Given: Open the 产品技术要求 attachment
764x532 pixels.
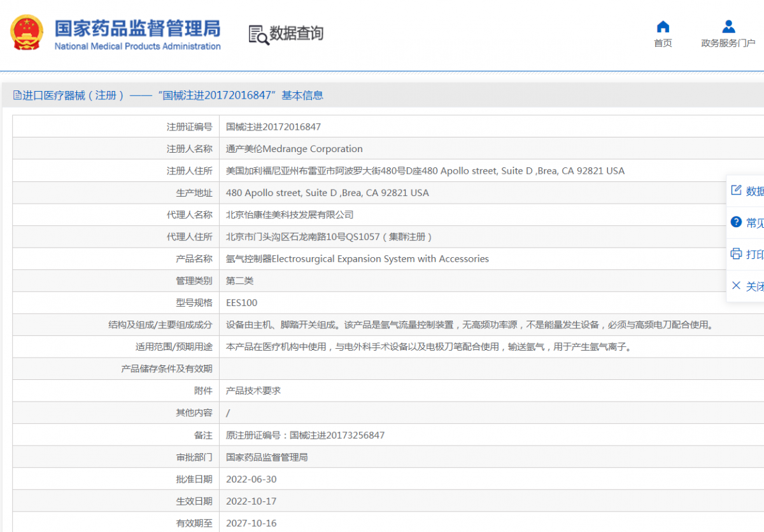Looking at the screenshot, I should point(253,391).
